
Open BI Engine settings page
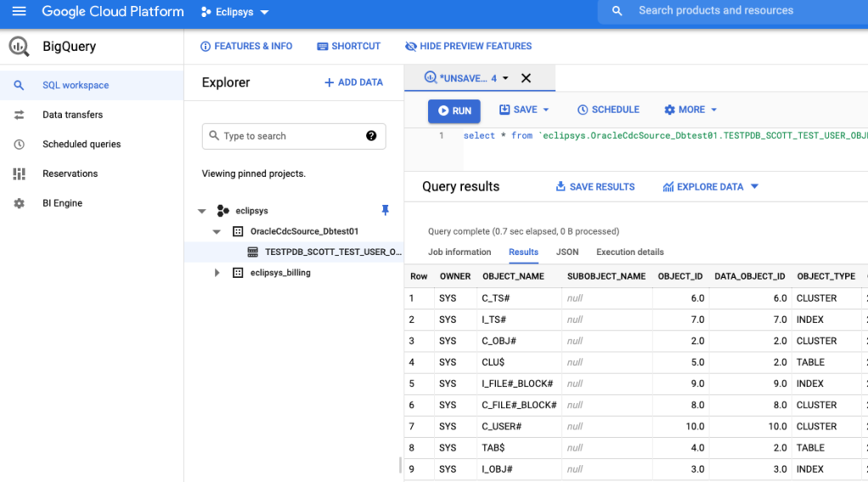[62, 203]
